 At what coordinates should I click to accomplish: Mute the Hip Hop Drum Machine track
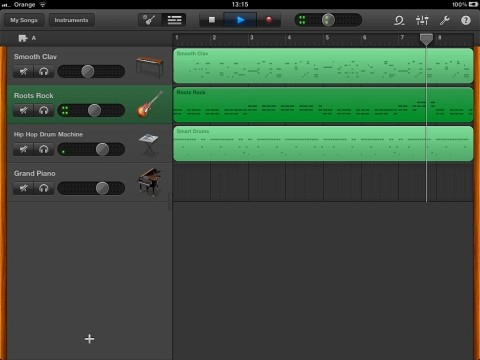[23, 149]
